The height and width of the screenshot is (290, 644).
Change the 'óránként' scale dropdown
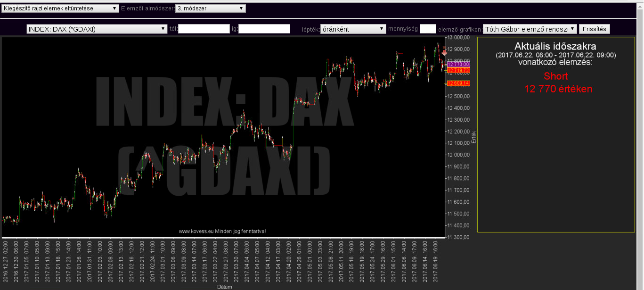pos(353,29)
